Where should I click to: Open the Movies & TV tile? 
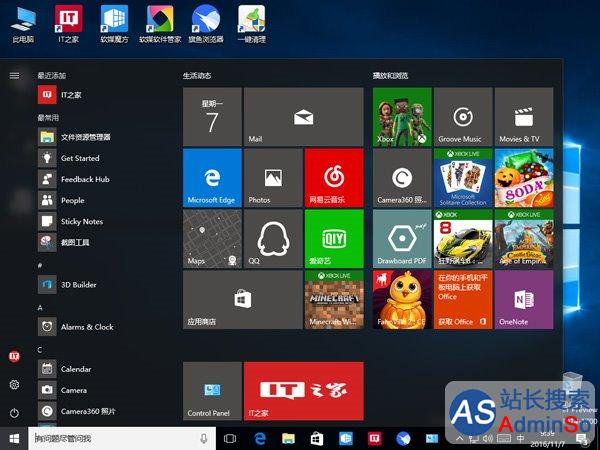(x=524, y=117)
